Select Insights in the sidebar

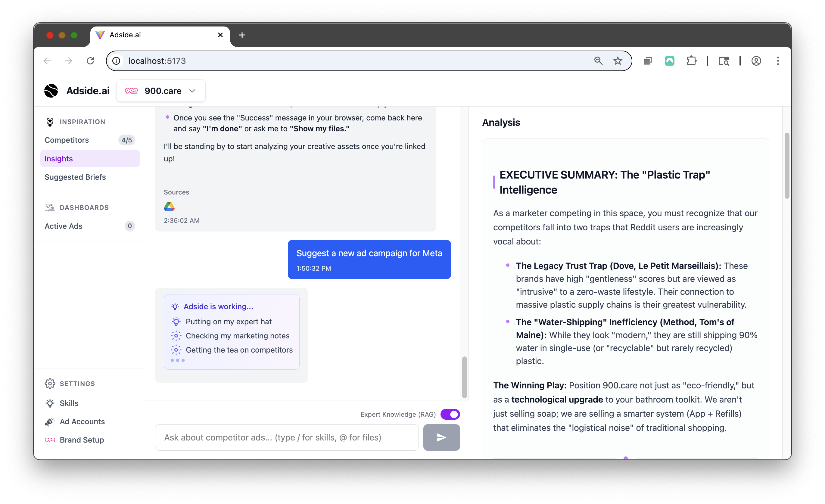pyautogui.click(x=90, y=158)
